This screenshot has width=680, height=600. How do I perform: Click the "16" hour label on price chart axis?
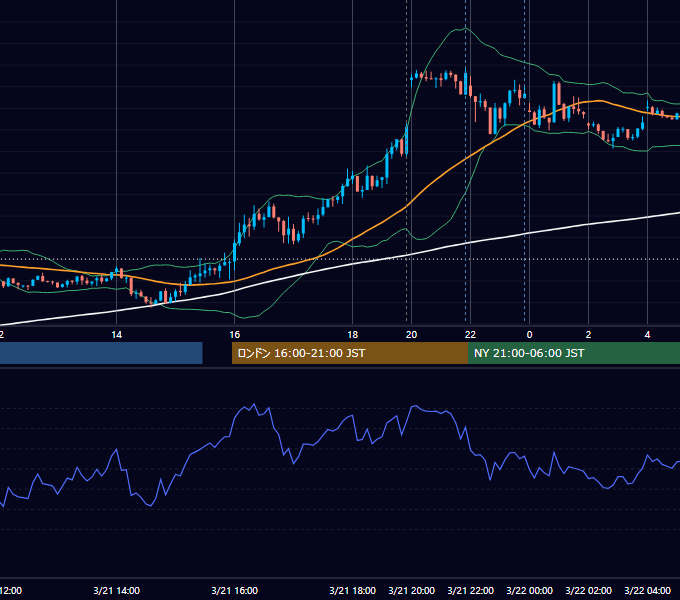click(x=235, y=335)
